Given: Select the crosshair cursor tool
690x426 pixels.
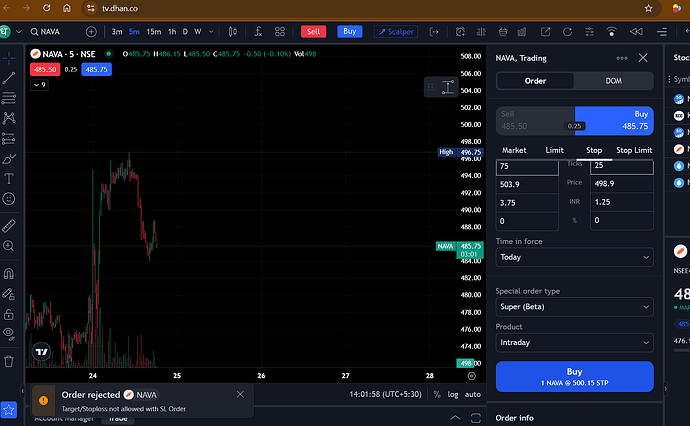Looking at the screenshot, I should tap(8, 58).
